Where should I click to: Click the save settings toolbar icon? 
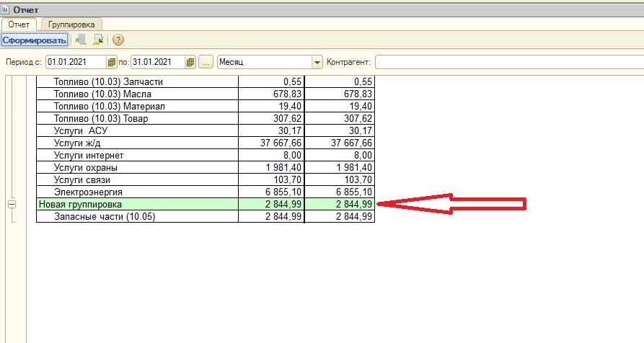coord(98,40)
